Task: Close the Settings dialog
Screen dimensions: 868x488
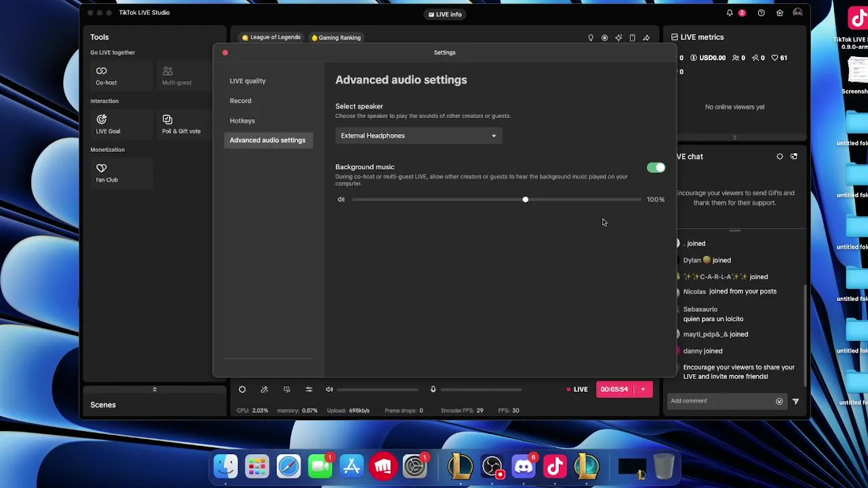Action: (x=225, y=53)
